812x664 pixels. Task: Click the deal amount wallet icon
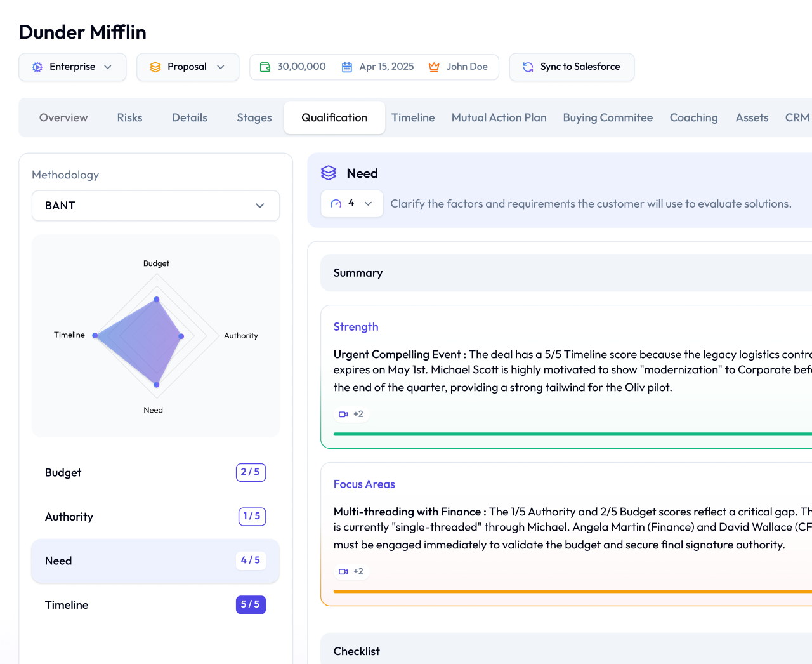265,67
